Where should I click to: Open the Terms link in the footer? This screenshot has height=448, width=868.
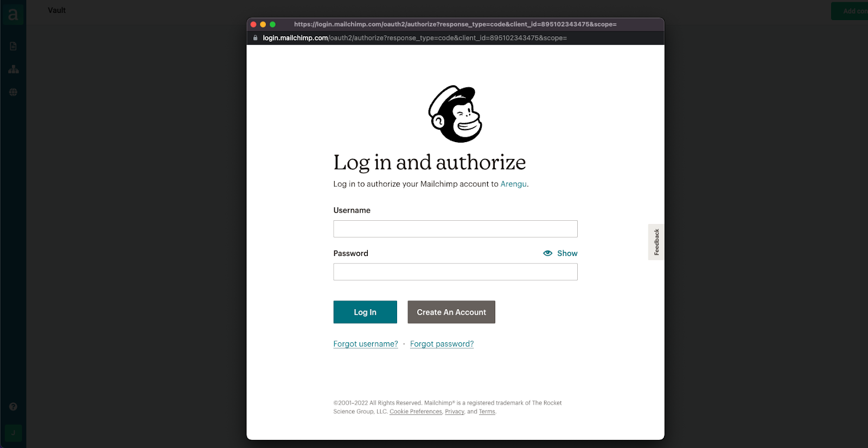click(487, 412)
